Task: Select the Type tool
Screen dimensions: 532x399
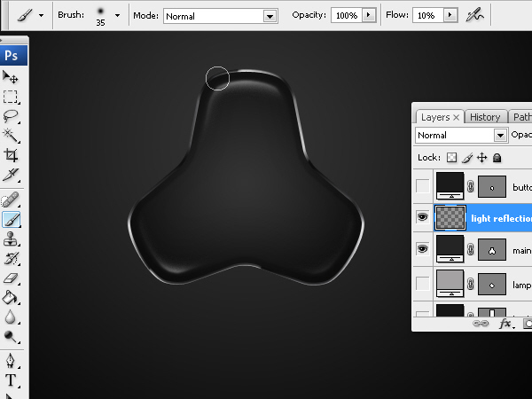Action: [x=12, y=380]
